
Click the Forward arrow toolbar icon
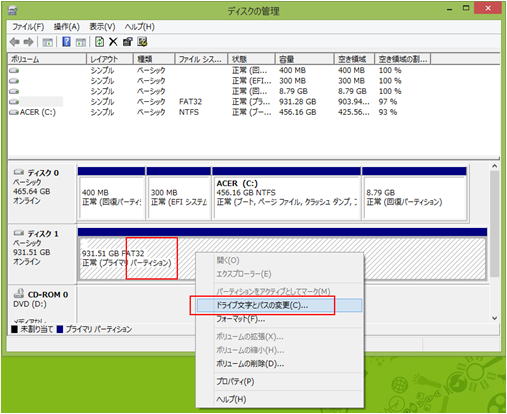point(28,42)
